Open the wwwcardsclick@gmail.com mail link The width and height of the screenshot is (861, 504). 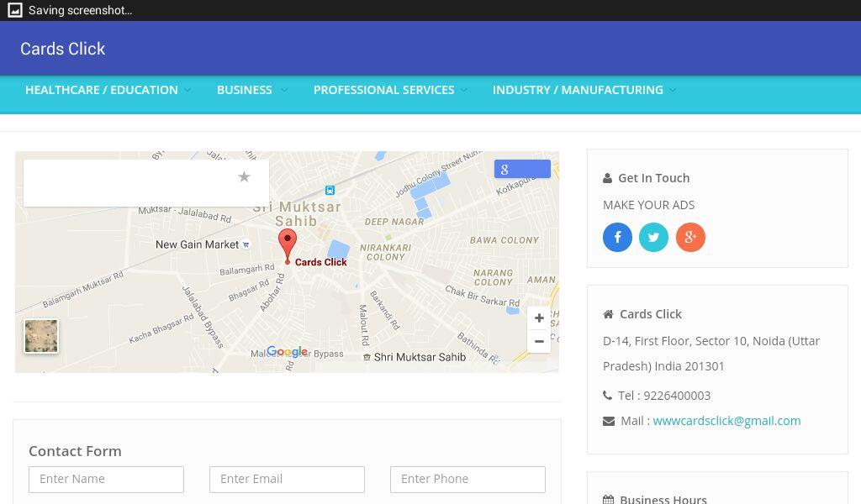click(726, 421)
